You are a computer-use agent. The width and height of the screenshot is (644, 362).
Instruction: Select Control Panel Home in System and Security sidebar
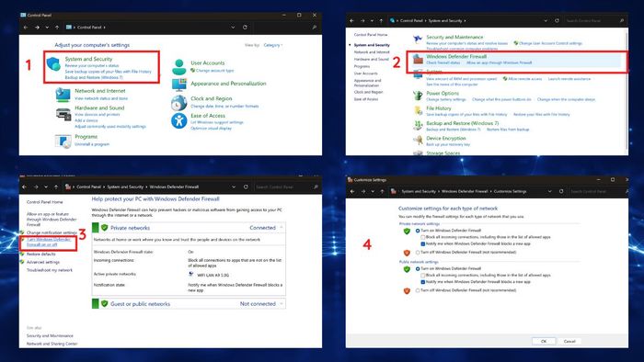371,35
